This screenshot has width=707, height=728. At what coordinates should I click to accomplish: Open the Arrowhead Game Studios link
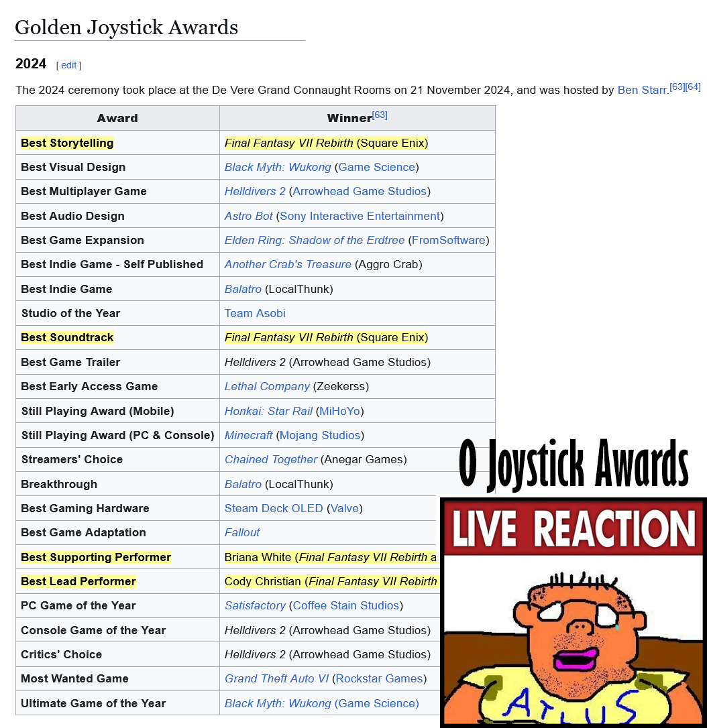pyautogui.click(x=360, y=191)
